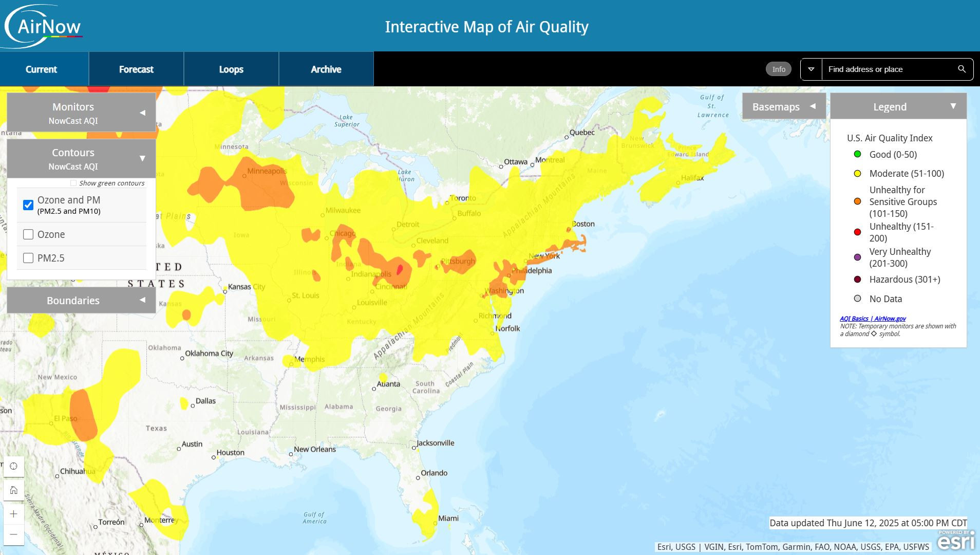
Task: Click the Jacksonville city label
Action: (435, 443)
